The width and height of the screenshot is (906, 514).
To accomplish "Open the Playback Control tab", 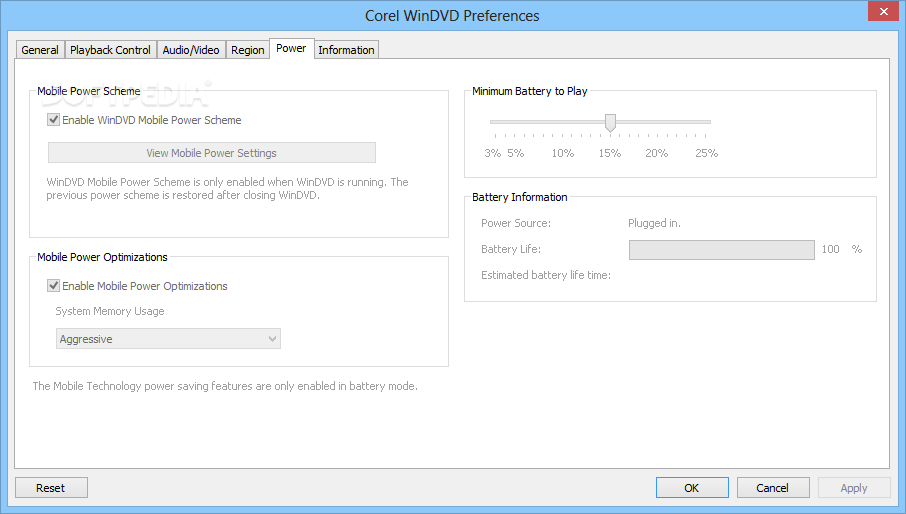I will point(110,50).
